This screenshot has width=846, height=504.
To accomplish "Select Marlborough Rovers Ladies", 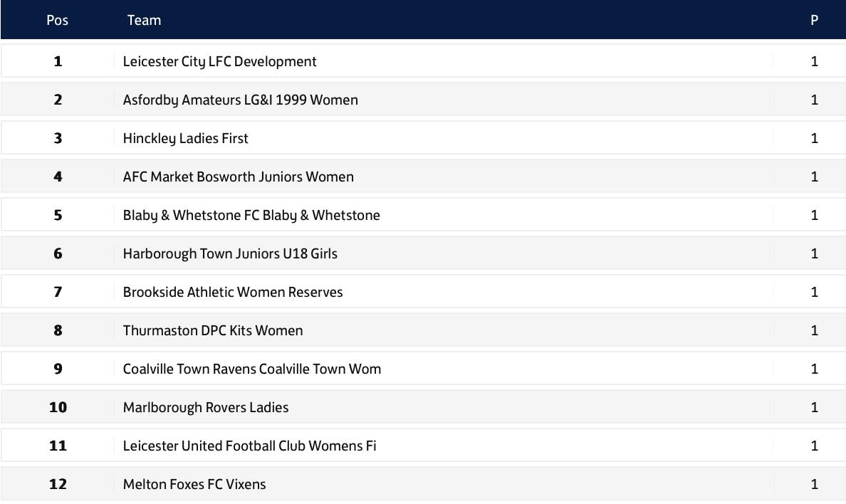I will [206, 407].
